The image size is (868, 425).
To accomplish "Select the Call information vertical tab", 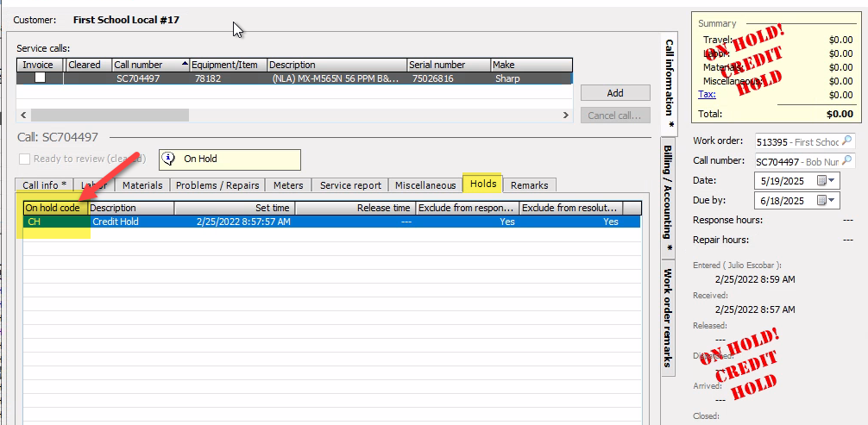I will click(669, 84).
